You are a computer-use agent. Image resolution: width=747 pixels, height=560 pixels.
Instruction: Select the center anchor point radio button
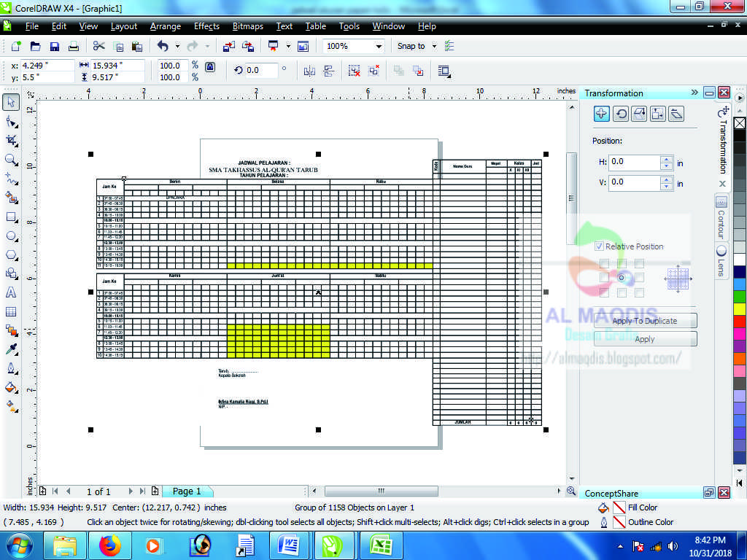click(x=622, y=277)
